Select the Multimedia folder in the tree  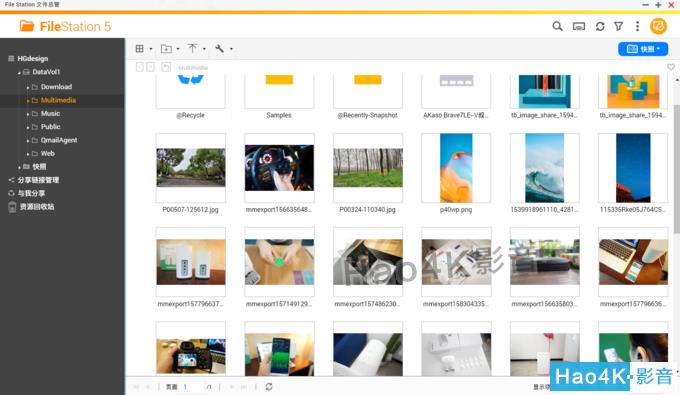click(58, 100)
